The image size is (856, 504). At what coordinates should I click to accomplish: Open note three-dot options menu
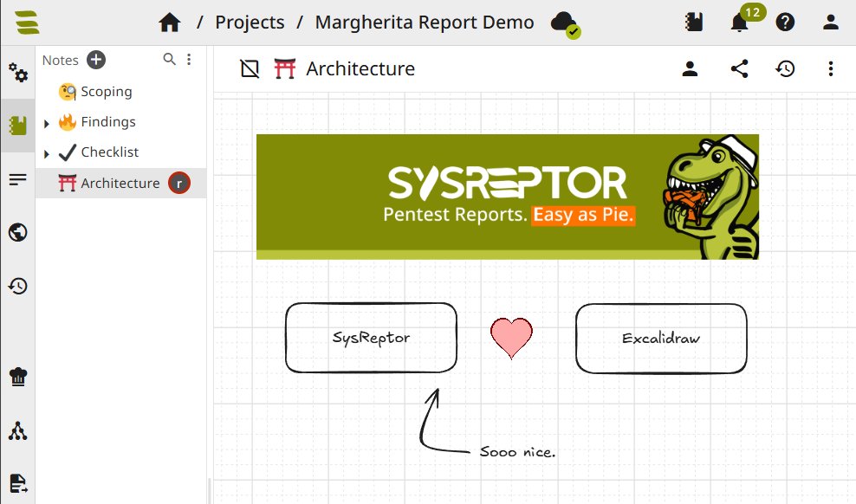(x=830, y=68)
